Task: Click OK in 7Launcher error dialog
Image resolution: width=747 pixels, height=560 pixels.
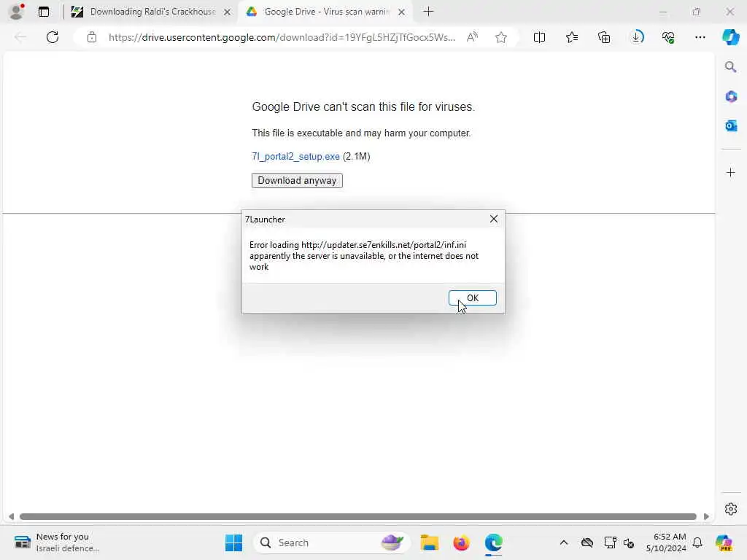Action: click(472, 298)
